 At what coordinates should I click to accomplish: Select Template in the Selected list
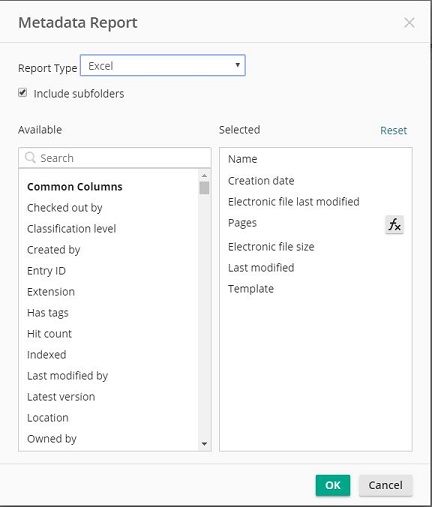pyautogui.click(x=251, y=289)
